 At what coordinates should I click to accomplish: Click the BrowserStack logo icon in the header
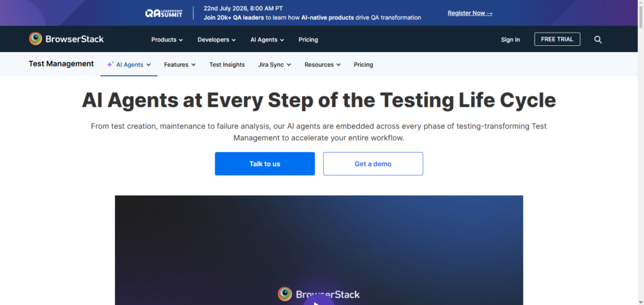click(36, 39)
